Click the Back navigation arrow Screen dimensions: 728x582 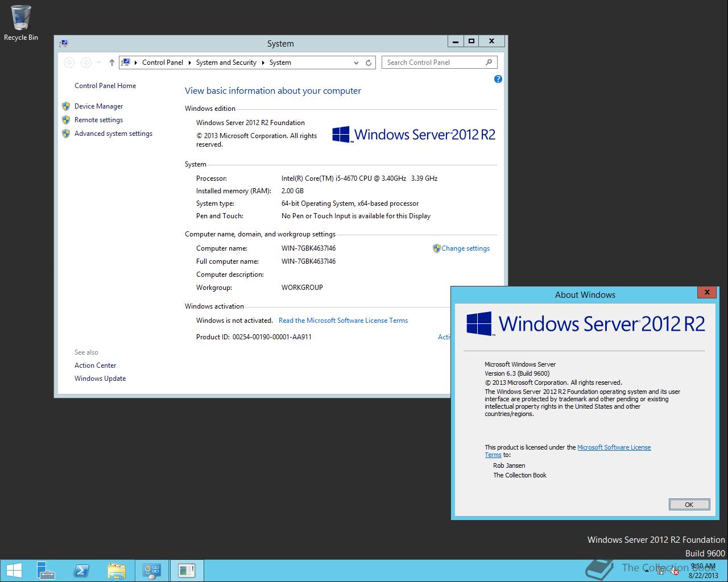click(x=69, y=63)
